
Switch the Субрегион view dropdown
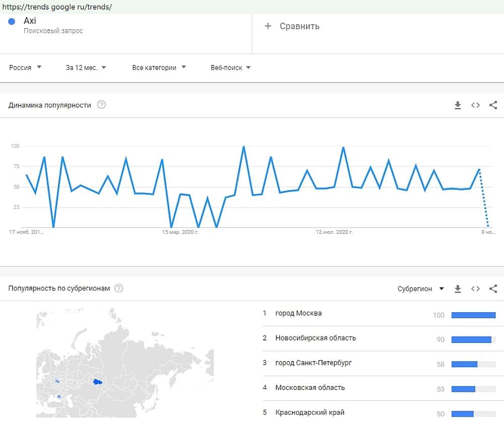pos(420,289)
